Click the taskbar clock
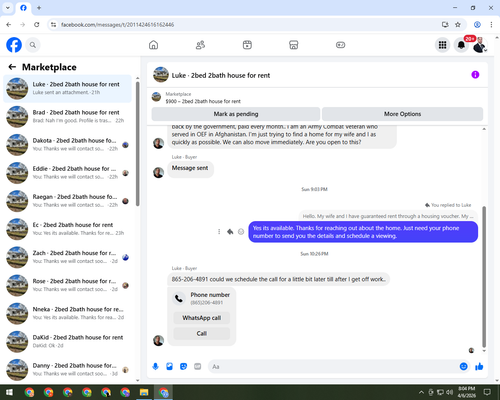 tap(467, 392)
